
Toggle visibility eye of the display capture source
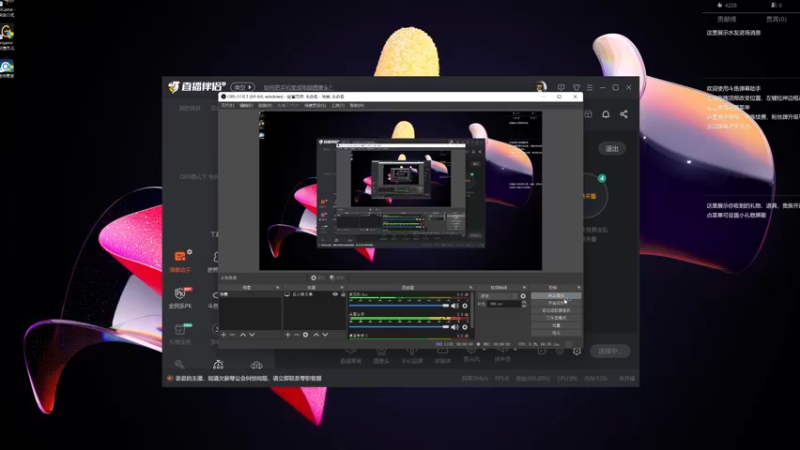(335, 294)
